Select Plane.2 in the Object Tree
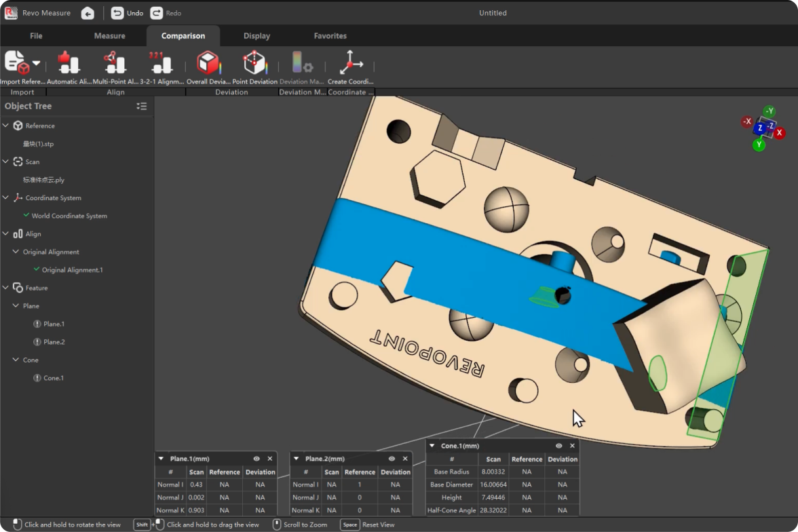Viewport: 798px width, 532px height. (x=54, y=341)
